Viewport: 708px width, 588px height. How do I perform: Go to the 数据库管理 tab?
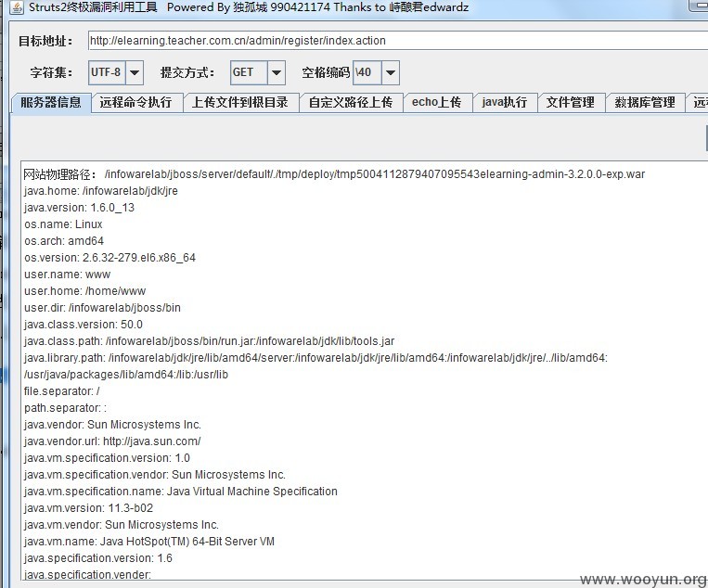click(x=645, y=102)
